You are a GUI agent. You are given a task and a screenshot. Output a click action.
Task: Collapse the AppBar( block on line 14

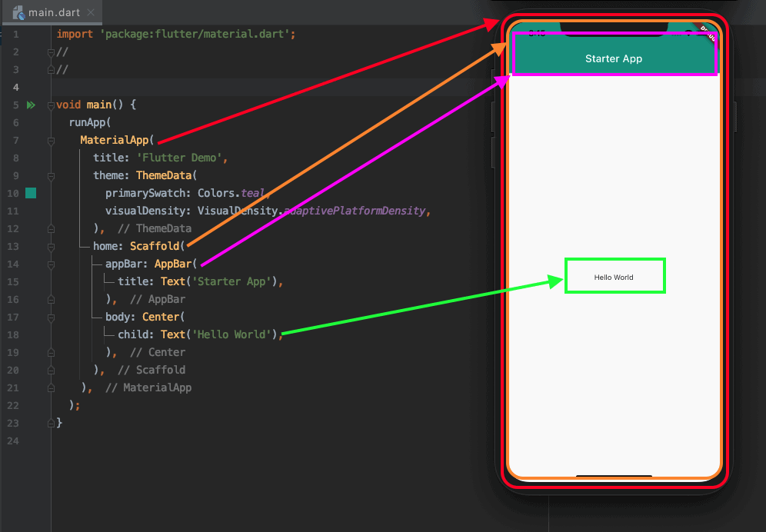pos(51,264)
